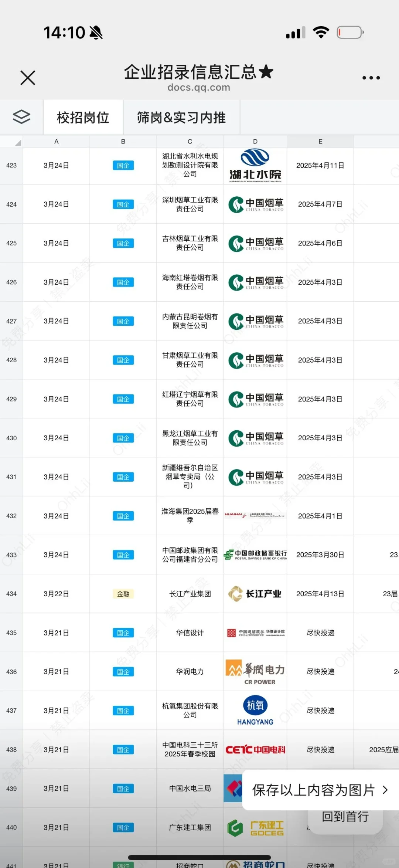Select cell 中国电科三十三所2025年春季校园
This screenshot has width=399, height=868.
point(190,750)
